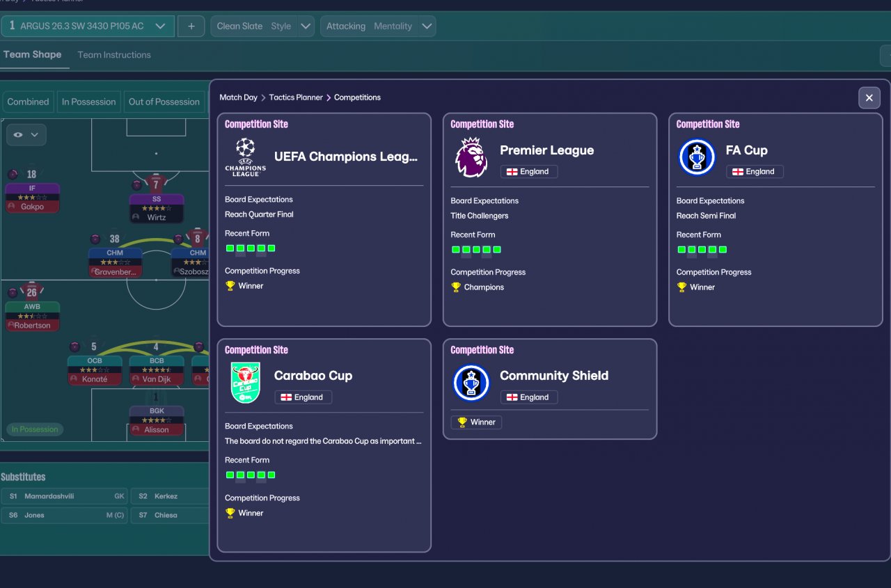Select Gakpo's IF player card

(32, 198)
